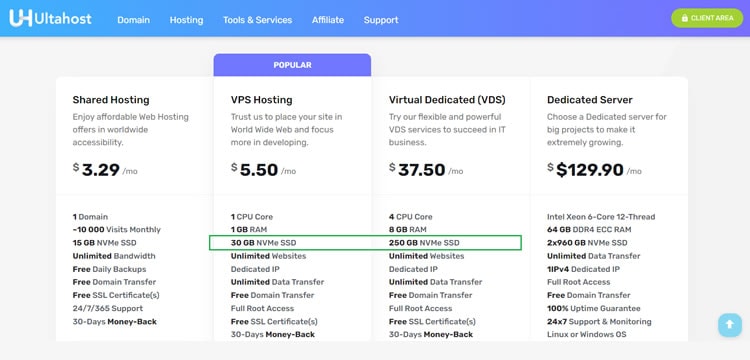Image resolution: width=750 pixels, height=360 pixels.
Task: Click '4 CPU Core' in VDS plan
Action: (411, 217)
